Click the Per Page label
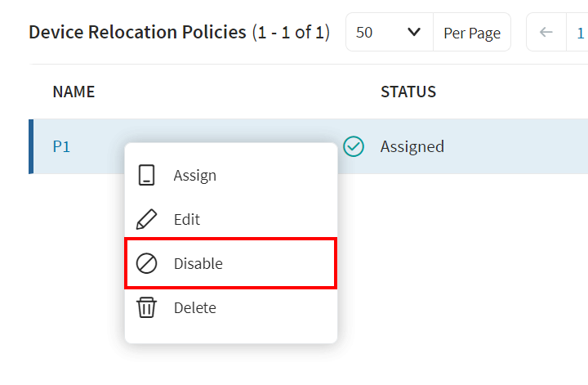This screenshot has height=385, width=588. pos(471,33)
